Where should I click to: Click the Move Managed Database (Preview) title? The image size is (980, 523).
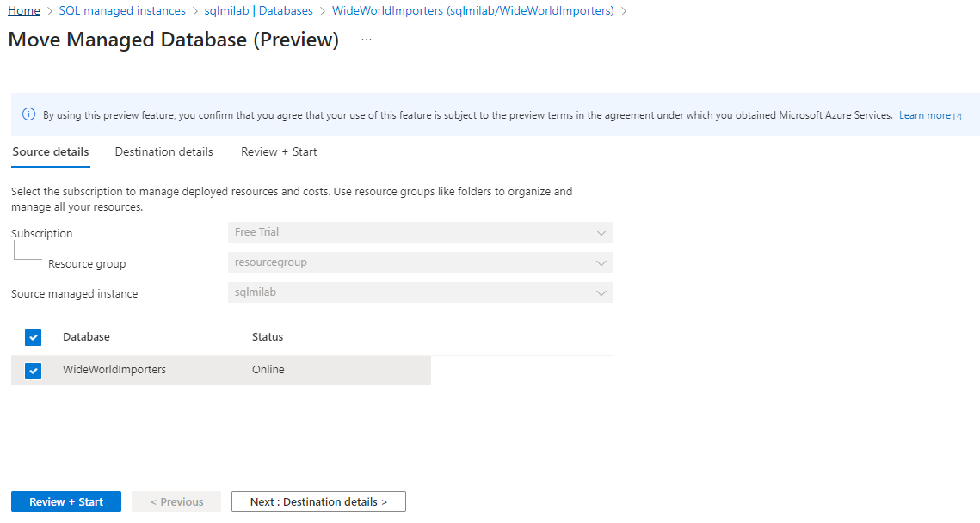174,40
